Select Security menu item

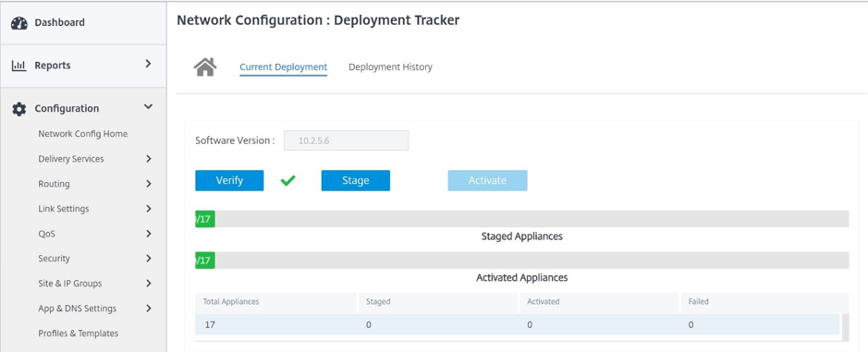pyautogui.click(x=54, y=259)
